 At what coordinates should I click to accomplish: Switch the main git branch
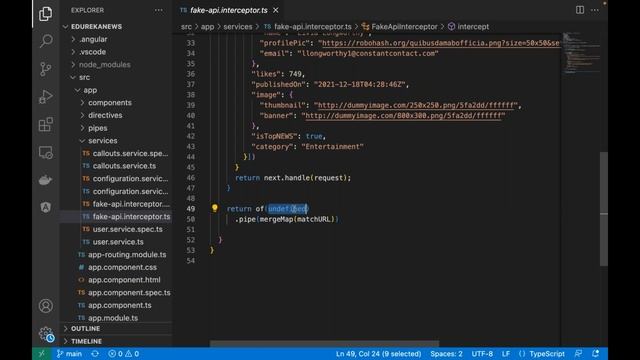pyautogui.click(x=69, y=354)
